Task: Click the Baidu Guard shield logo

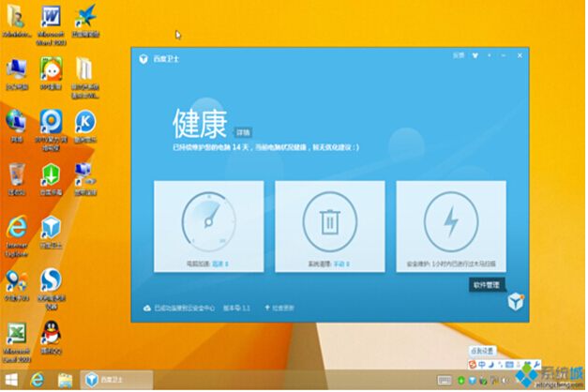Action: pos(143,58)
